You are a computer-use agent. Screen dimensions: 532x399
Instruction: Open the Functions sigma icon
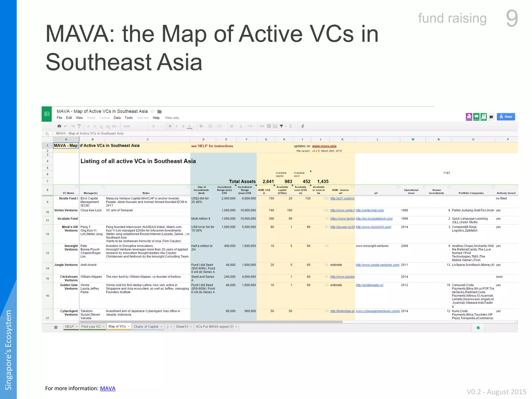click(x=291, y=126)
